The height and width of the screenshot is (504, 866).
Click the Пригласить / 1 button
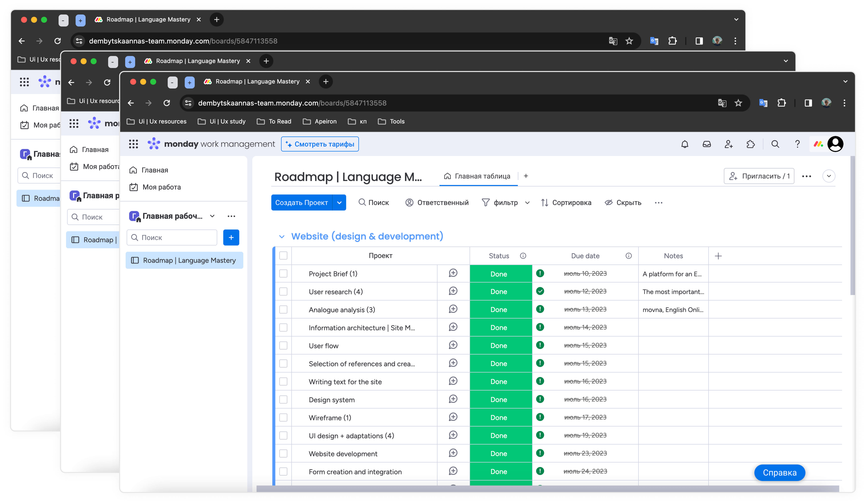pyautogui.click(x=759, y=176)
